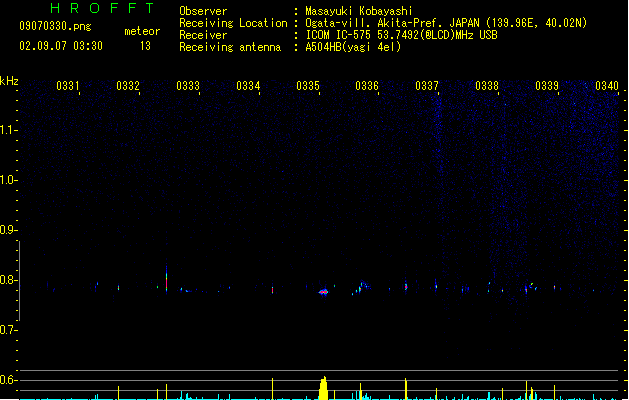
Task: Click the 0339 time marker
Action: pos(547,86)
